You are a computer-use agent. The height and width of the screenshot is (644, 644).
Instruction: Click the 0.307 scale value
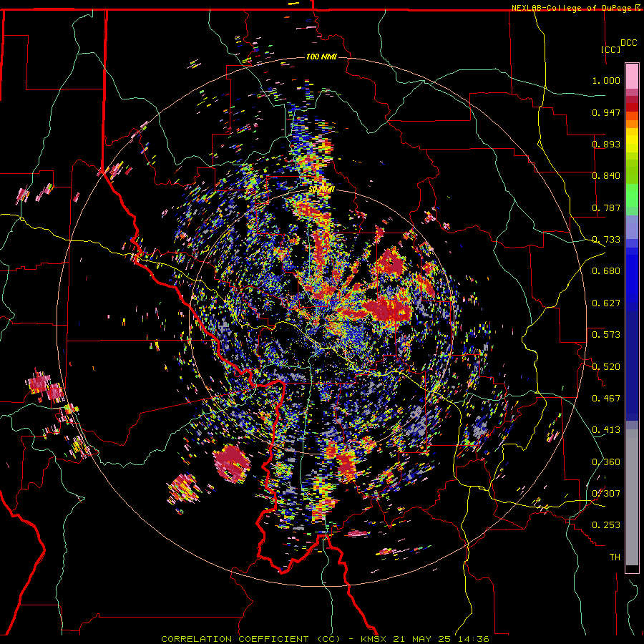click(606, 494)
